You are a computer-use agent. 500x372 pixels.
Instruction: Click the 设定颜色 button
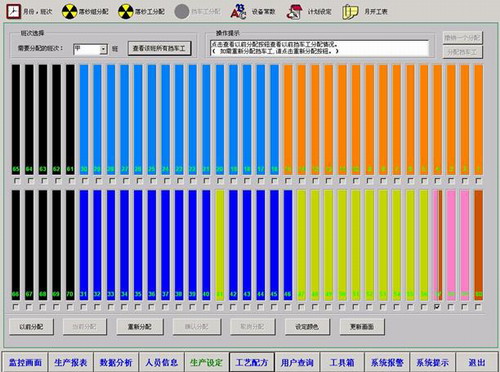pyautogui.click(x=307, y=327)
